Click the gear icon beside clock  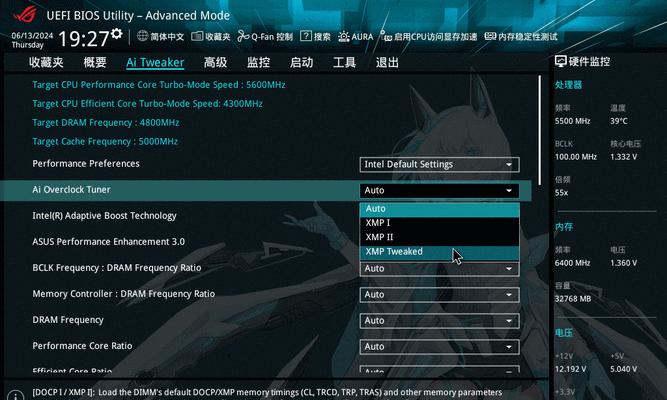tap(117, 34)
